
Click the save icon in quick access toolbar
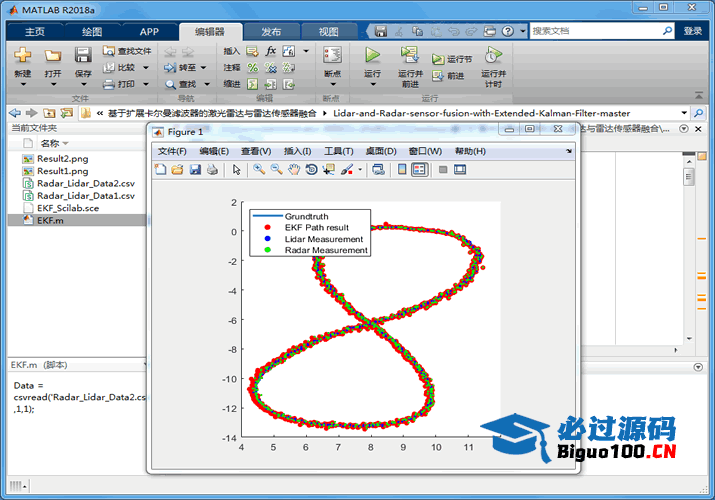point(381,31)
